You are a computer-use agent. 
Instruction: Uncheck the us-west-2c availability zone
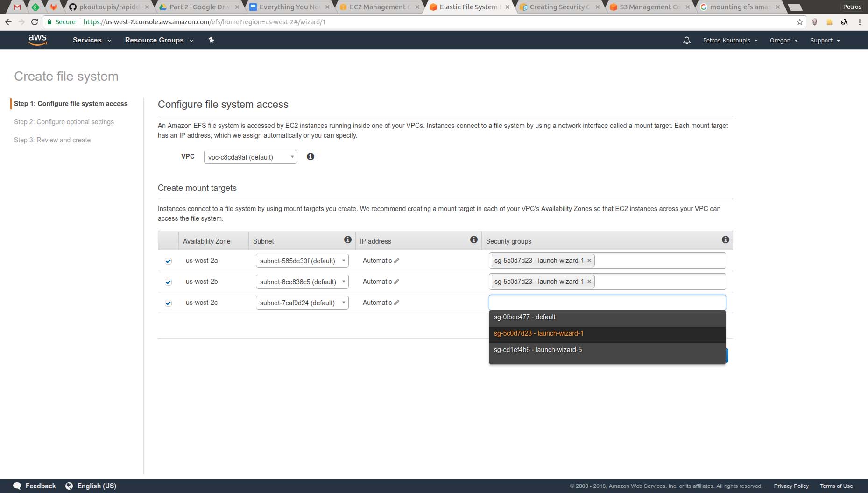click(168, 303)
